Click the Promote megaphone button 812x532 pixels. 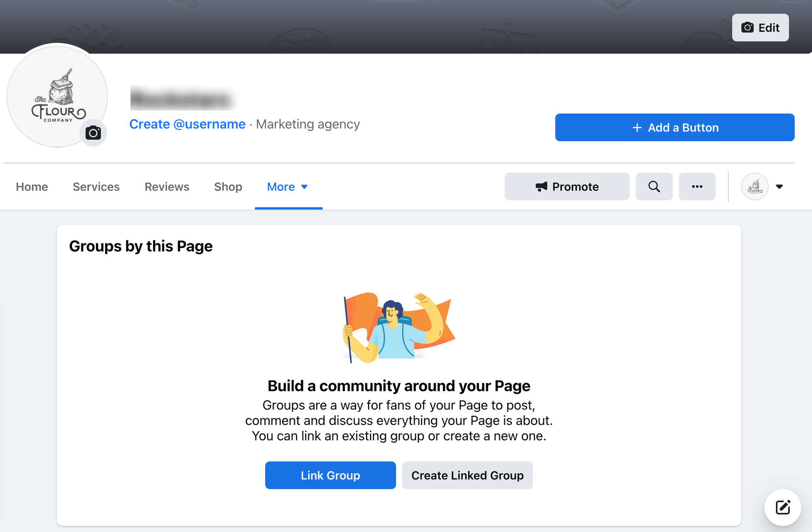tap(567, 186)
